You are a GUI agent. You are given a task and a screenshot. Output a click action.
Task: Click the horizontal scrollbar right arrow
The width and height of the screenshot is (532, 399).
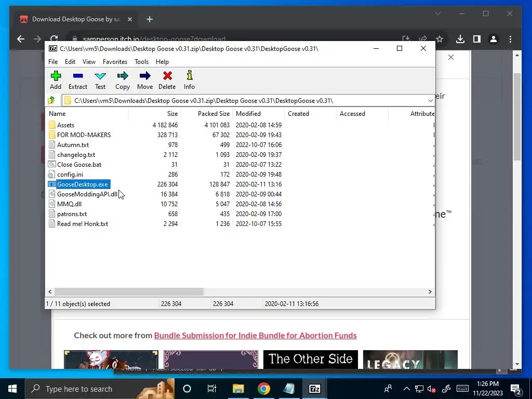[430, 291]
